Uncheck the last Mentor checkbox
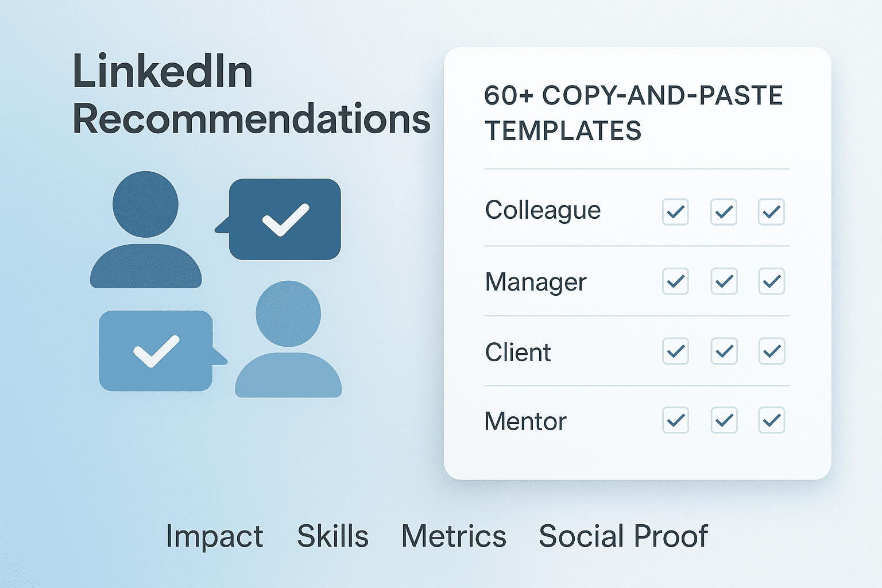This screenshot has width=882, height=588. (771, 420)
